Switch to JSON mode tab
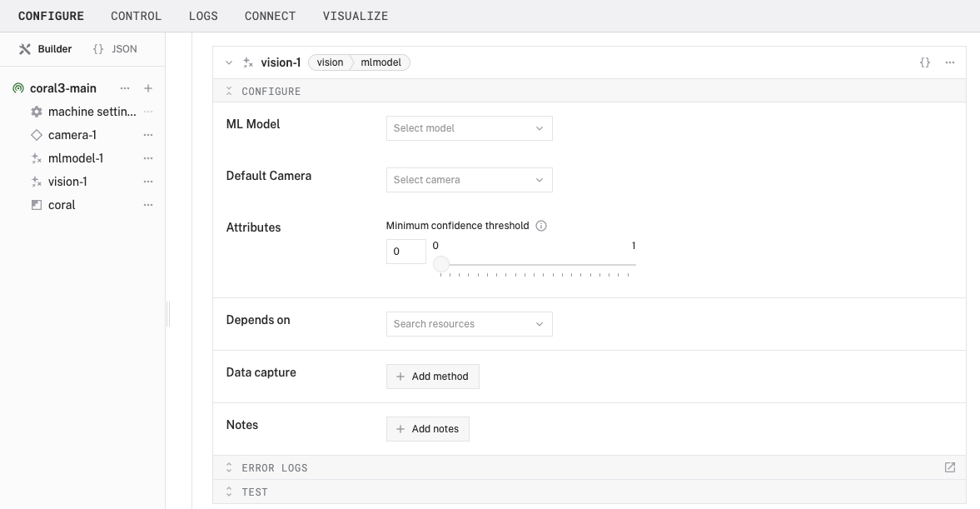The width and height of the screenshot is (980, 509). pyautogui.click(x=115, y=49)
